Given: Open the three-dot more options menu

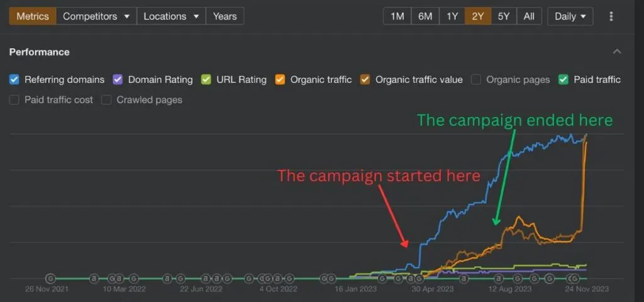Looking at the screenshot, I should 611,16.
